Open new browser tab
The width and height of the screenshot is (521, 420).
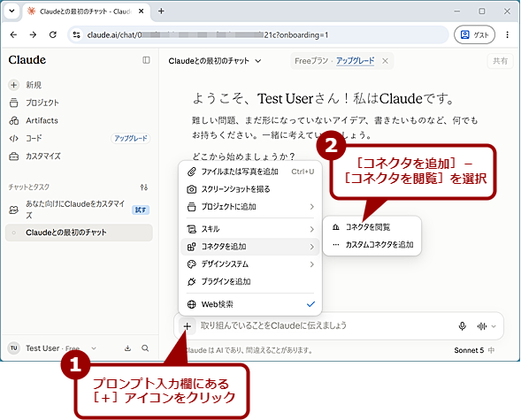tap(161, 11)
